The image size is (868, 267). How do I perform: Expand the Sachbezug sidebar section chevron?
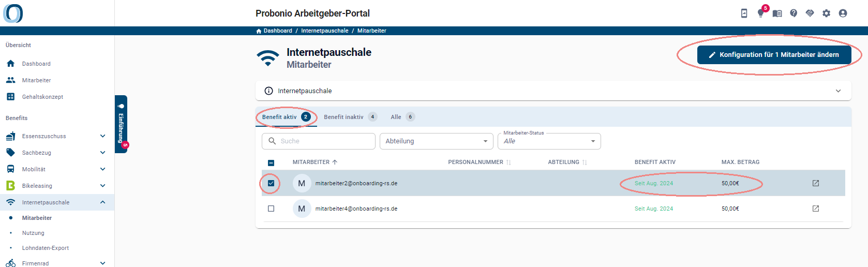tap(102, 153)
